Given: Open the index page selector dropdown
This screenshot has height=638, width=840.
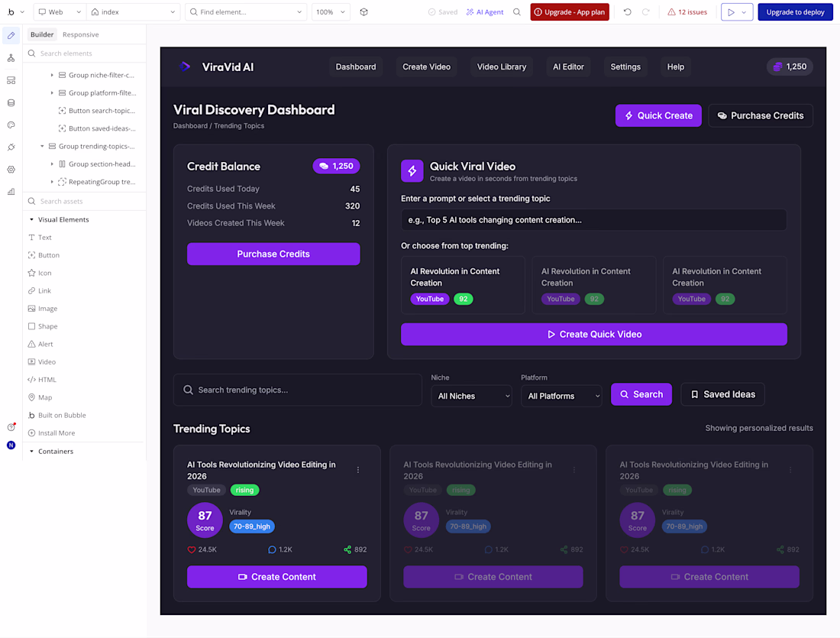Looking at the screenshot, I should (133, 11).
